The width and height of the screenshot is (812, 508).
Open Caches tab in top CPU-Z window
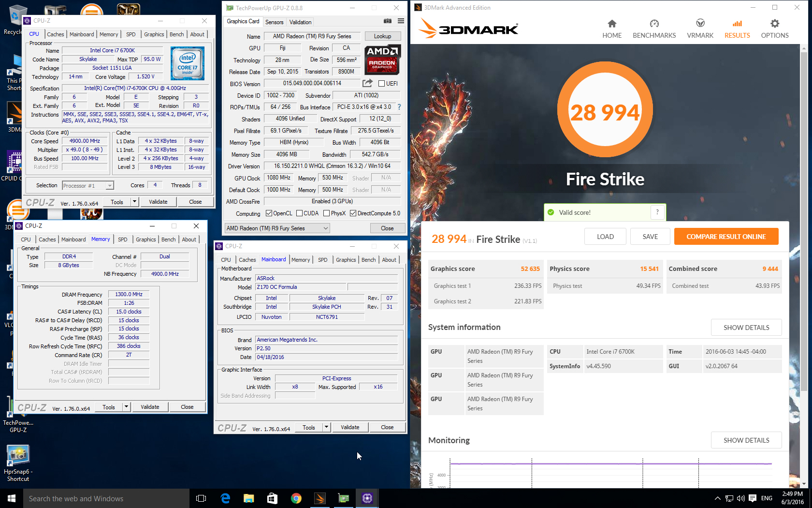(56, 34)
